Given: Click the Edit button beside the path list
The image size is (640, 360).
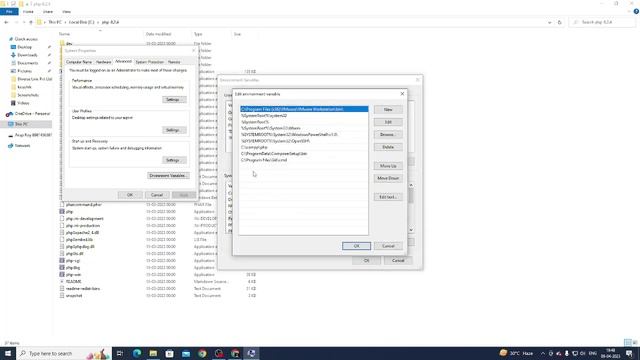Looking at the screenshot, I should click(388, 122).
